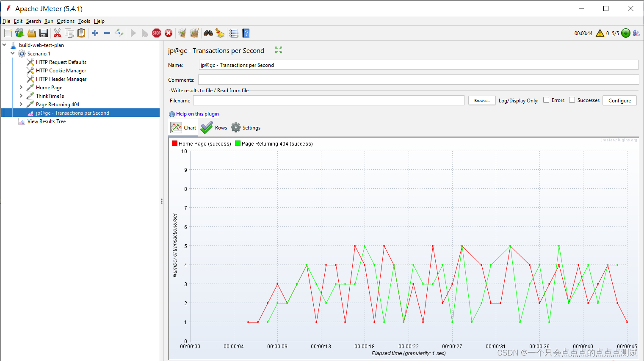The width and height of the screenshot is (644, 361).
Task: Click the Expand All plus icon
Action: 95,33
